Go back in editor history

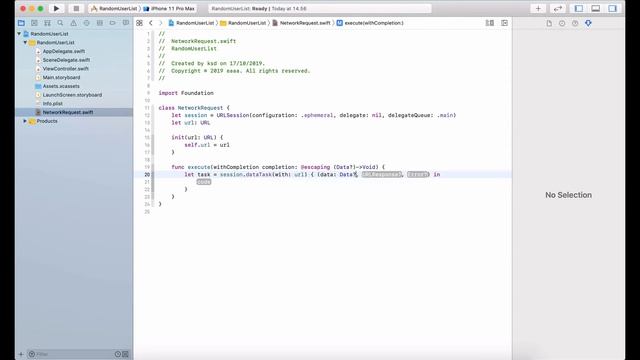coord(151,23)
